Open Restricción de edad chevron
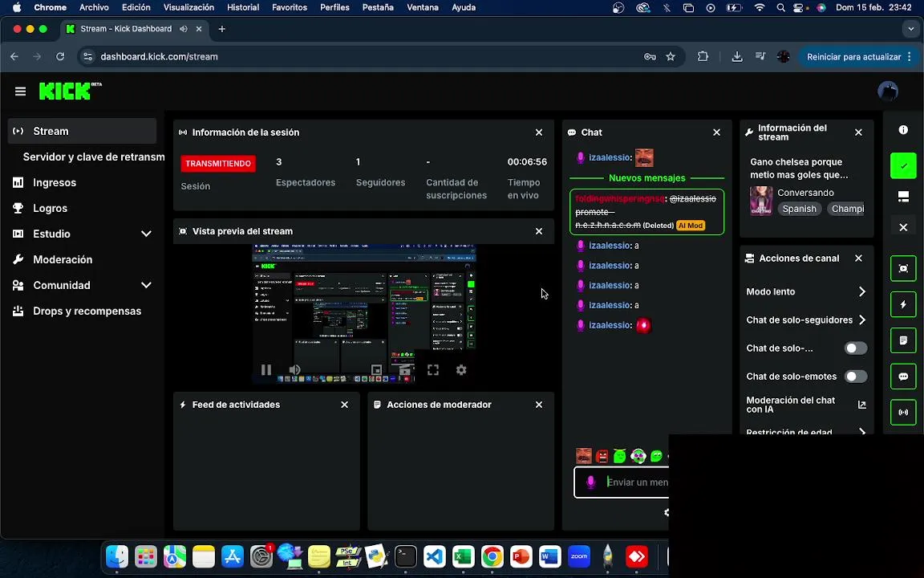924x578 pixels. (x=861, y=432)
